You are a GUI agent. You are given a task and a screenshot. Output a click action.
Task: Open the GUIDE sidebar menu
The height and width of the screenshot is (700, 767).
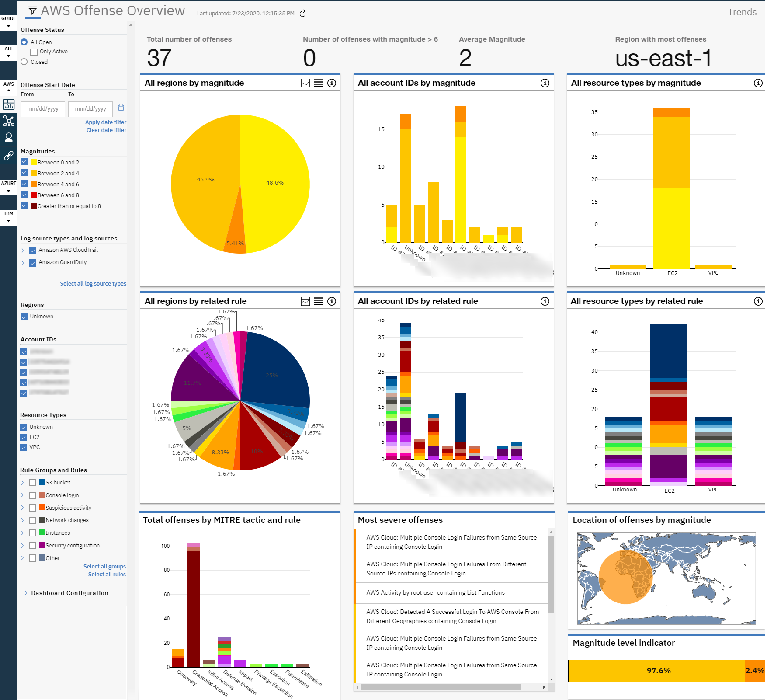click(9, 22)
